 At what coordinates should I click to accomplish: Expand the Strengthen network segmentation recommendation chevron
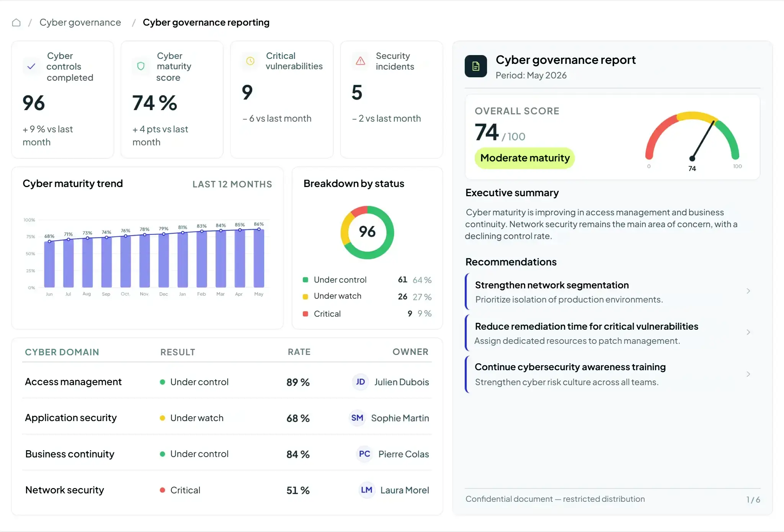coord(748,291)
